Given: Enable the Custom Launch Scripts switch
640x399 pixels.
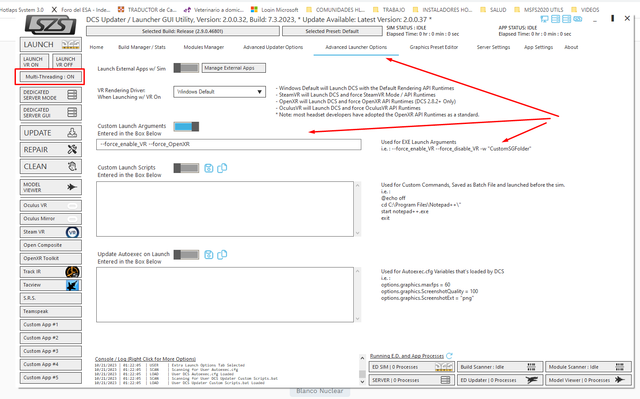Looking at the screenshot, I should [186, 168].
